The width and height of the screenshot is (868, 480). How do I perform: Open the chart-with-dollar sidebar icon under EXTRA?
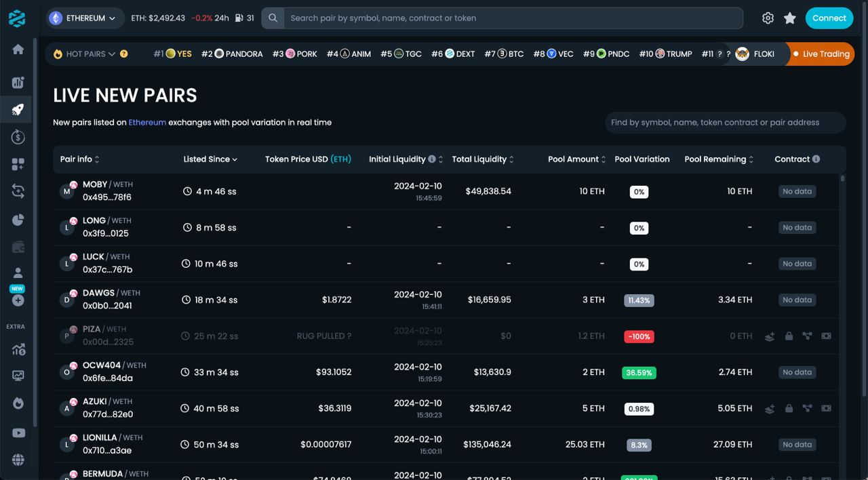click(18, 350)
